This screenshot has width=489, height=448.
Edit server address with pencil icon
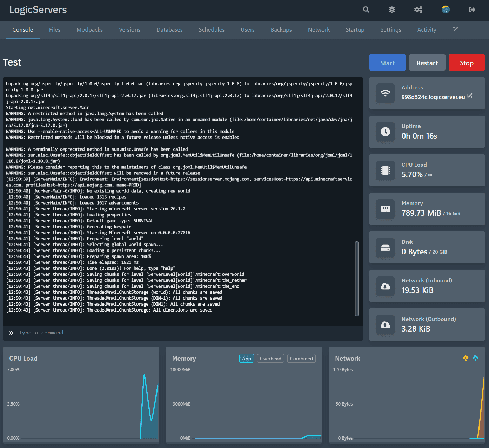[470, 95]
